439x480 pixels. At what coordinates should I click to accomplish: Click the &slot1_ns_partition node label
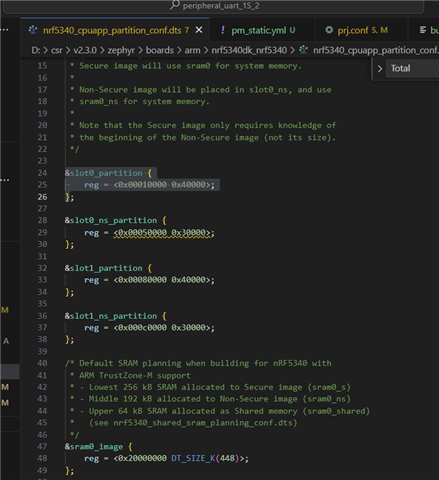click(111, 316)
